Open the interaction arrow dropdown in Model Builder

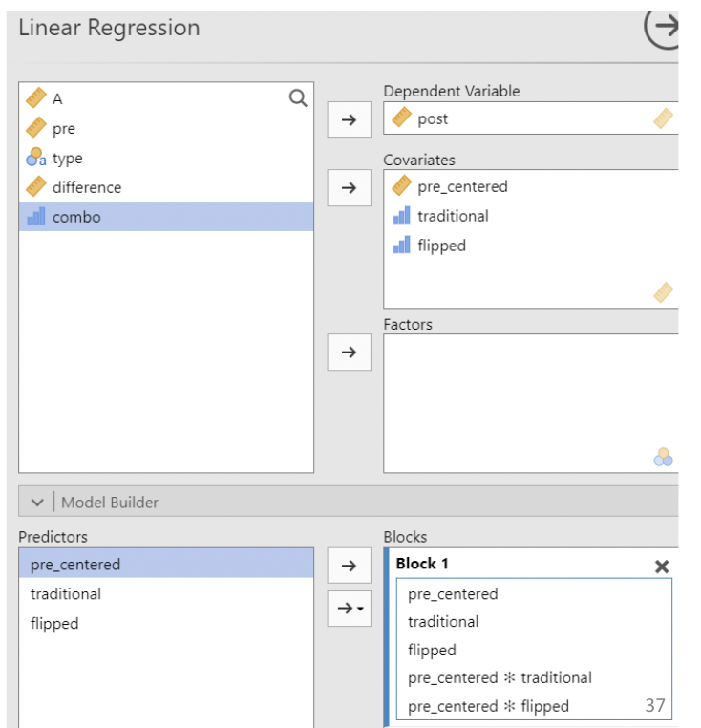(349, 608)
